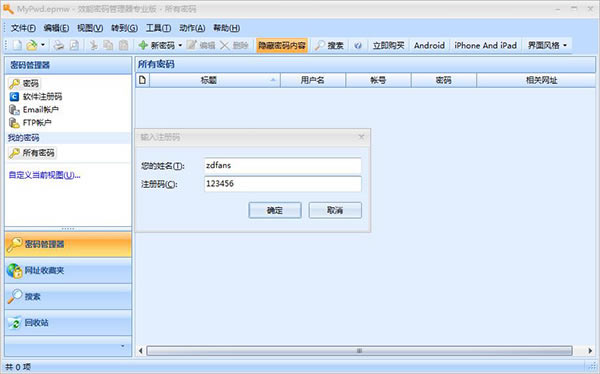Viewport: 600px width, 374px height.
Task: Open the 界面风格 dropdown
Action: (x=547, y=46)
